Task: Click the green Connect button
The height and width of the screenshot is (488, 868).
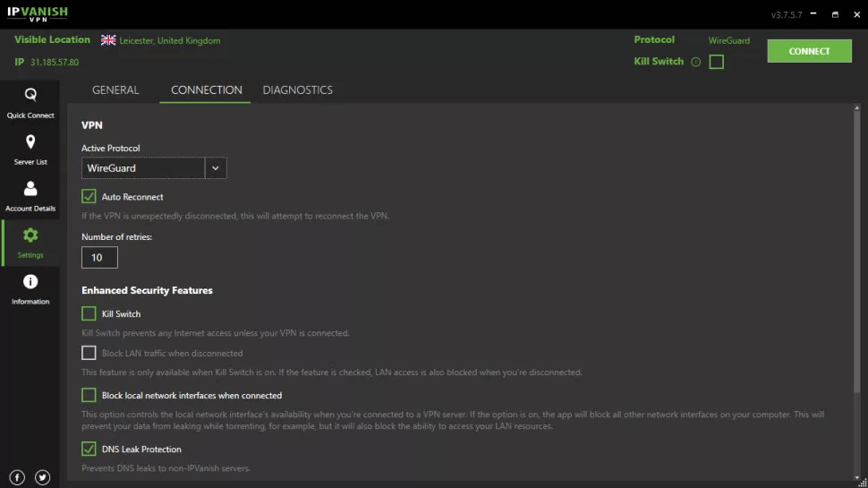Action: (809, 51)
